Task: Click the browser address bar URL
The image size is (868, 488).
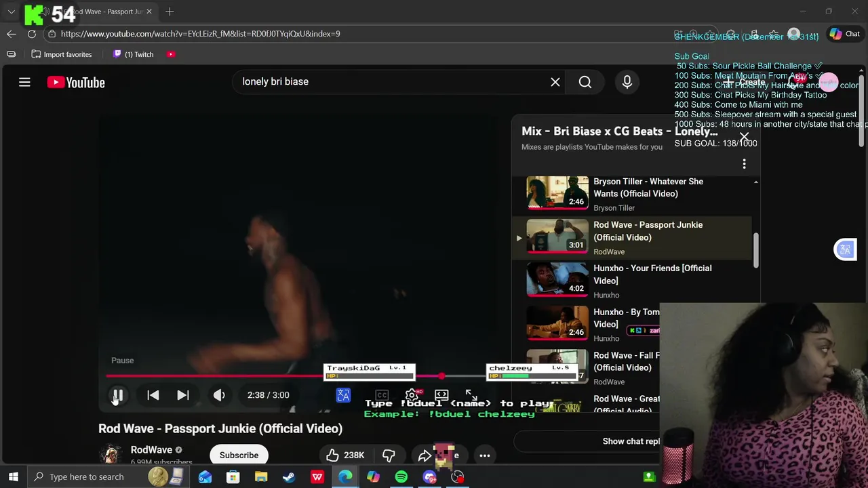Action: (201, 34)
